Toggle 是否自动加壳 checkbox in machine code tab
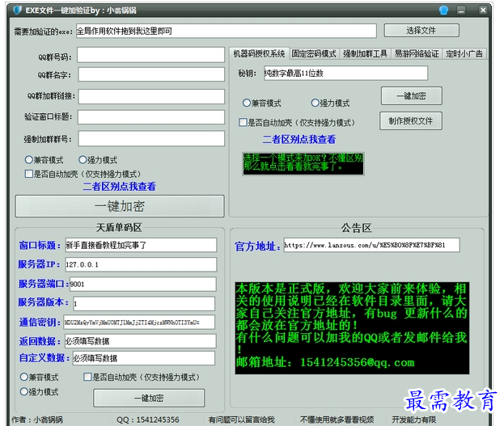 point(243,122)
